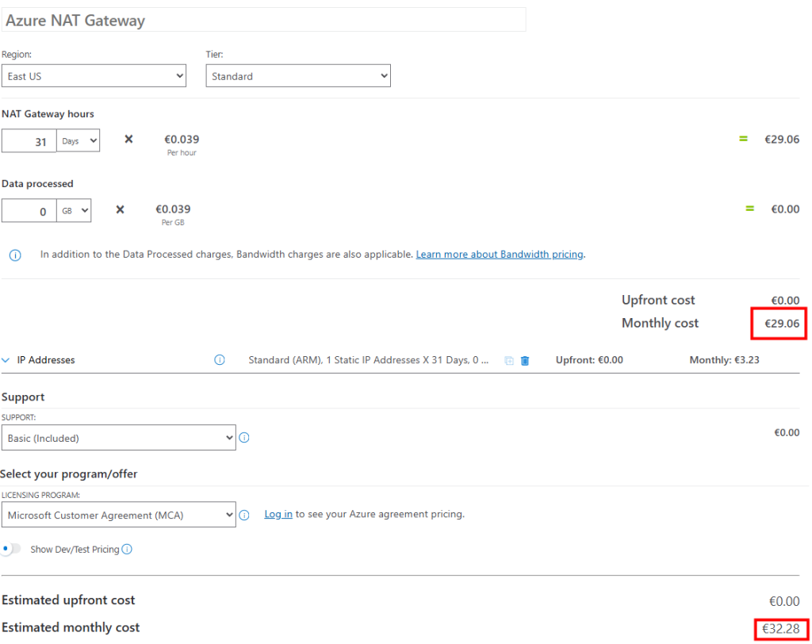Open the GB unit dropdown for data processed
812x644 pixels.
point(74,210)
